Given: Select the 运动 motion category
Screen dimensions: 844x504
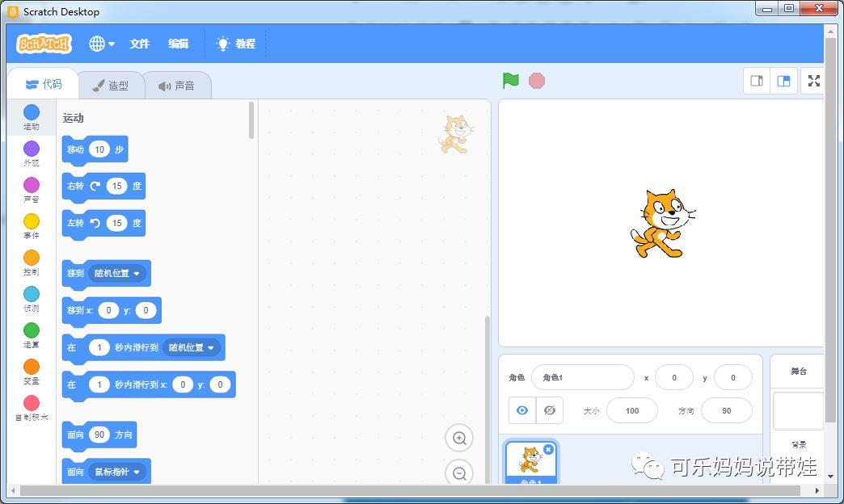Looking at the screenshot, I should coord(32,118).
